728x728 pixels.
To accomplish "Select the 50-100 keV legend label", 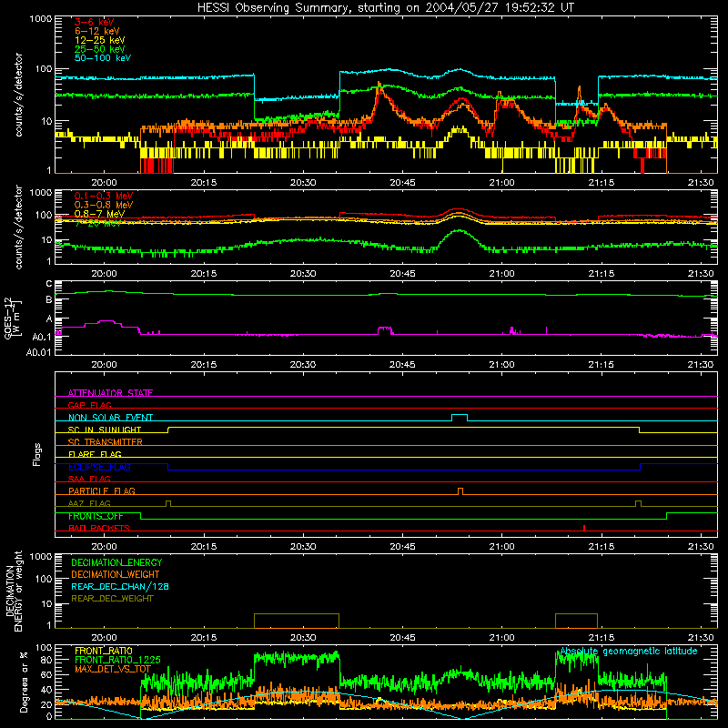I will tap(103, 58).
